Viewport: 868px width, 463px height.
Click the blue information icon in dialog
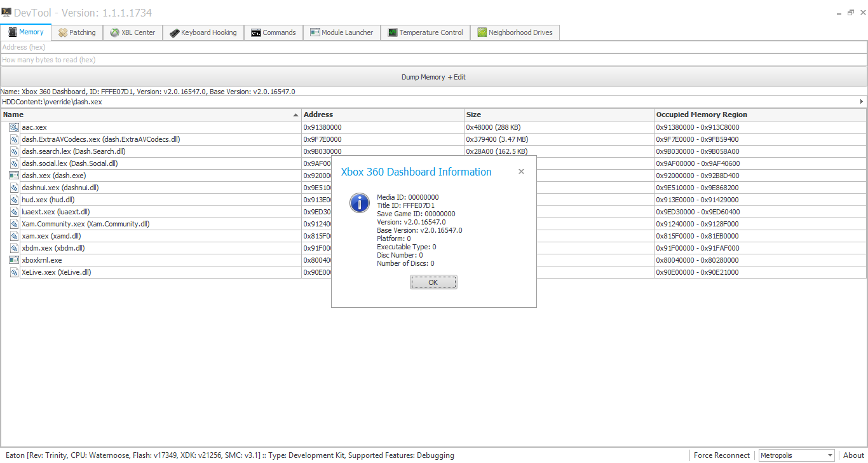tap(360, 204)
